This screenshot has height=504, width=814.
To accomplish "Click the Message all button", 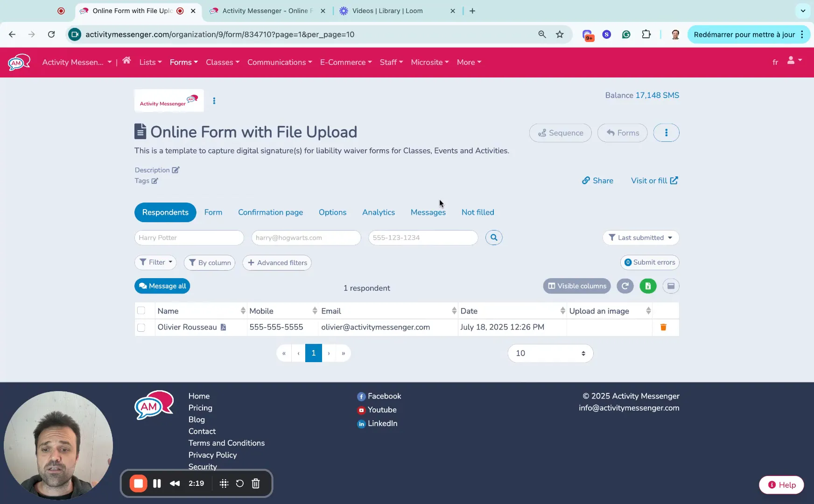I will 162,286.
